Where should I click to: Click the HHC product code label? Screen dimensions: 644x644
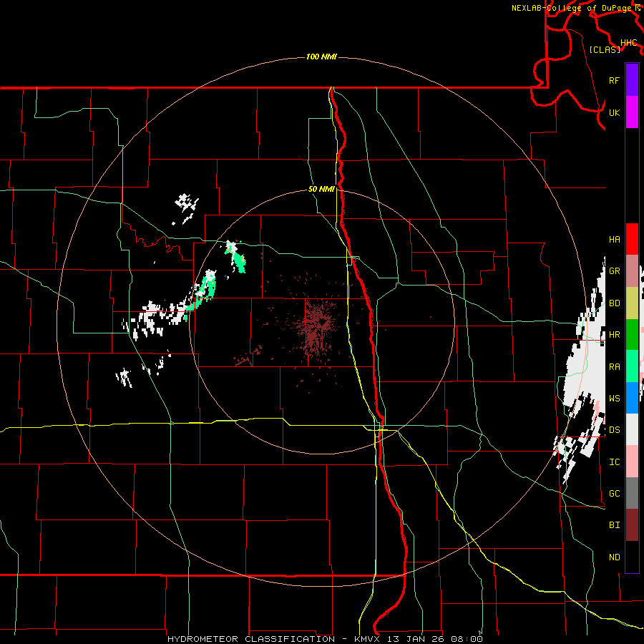pos(628,43)
